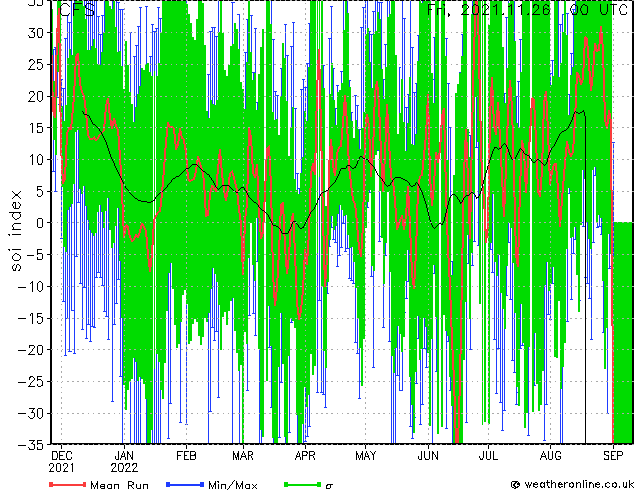Click the MAY month label

[366, 456]
